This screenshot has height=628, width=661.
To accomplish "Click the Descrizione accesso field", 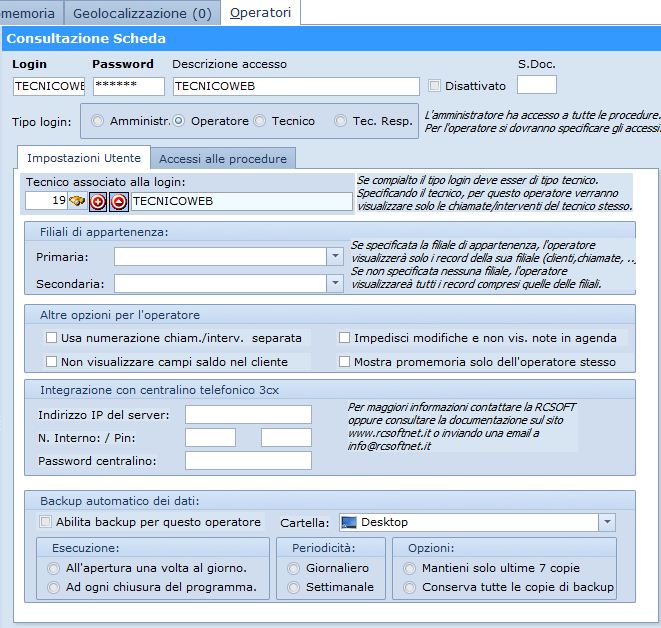I will pos(296,86).
